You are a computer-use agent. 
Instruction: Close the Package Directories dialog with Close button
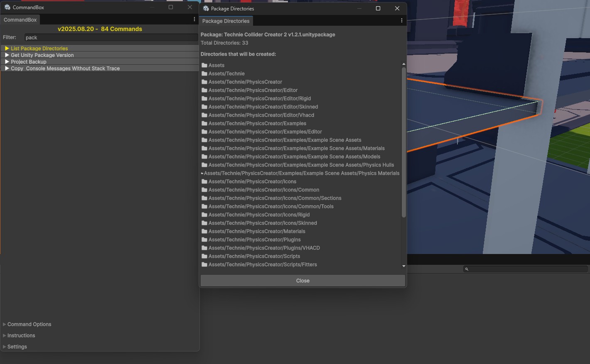point(303,281)
